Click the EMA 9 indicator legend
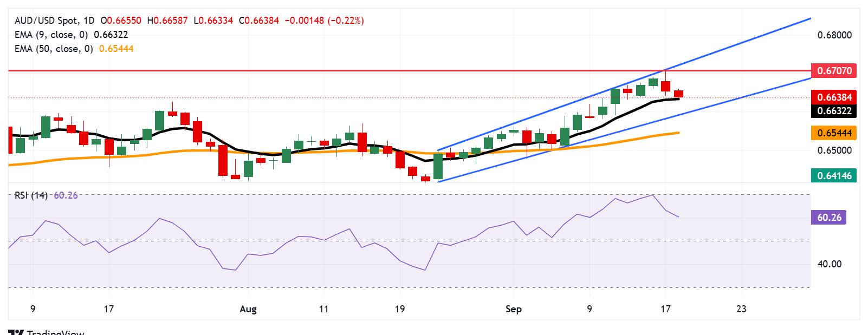 click(x=71, y=35)
